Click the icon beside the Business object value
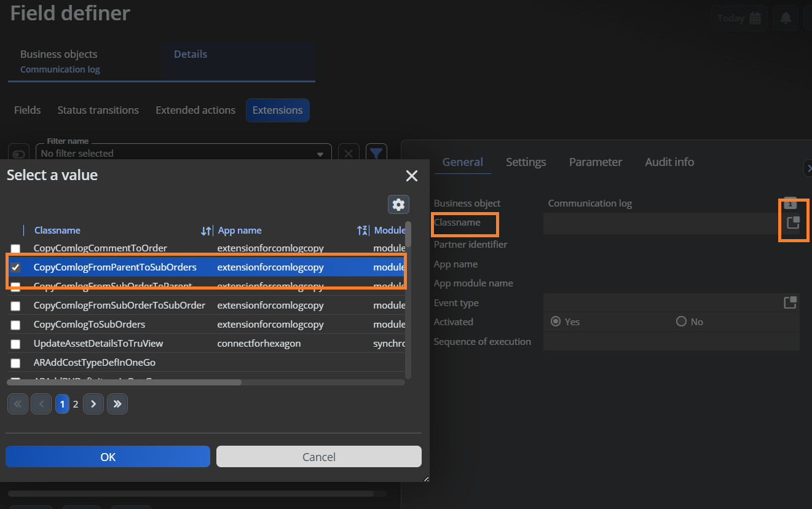The height and width of the screenshot is (509, 812). point(790,203)
